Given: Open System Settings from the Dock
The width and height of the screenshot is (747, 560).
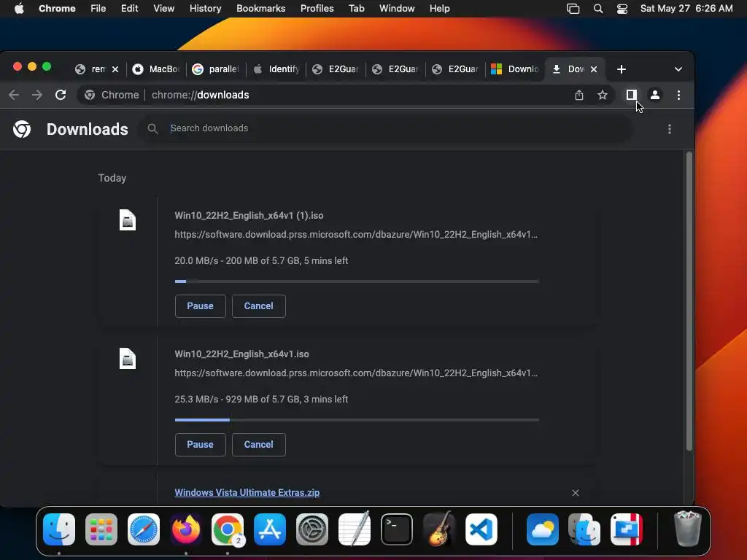Looking at the screenshot, I should pyautogui.click(x=311, y=529).
